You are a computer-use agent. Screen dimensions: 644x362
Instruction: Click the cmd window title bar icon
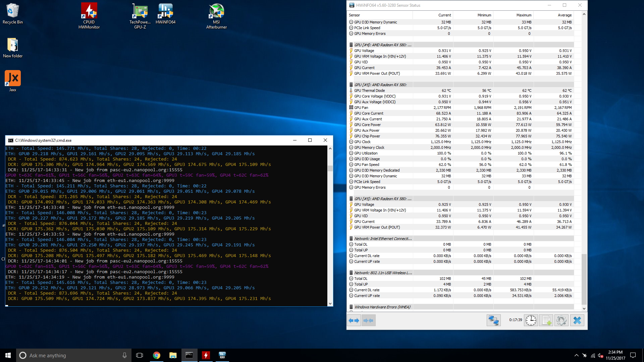click(x=11, y=140)
